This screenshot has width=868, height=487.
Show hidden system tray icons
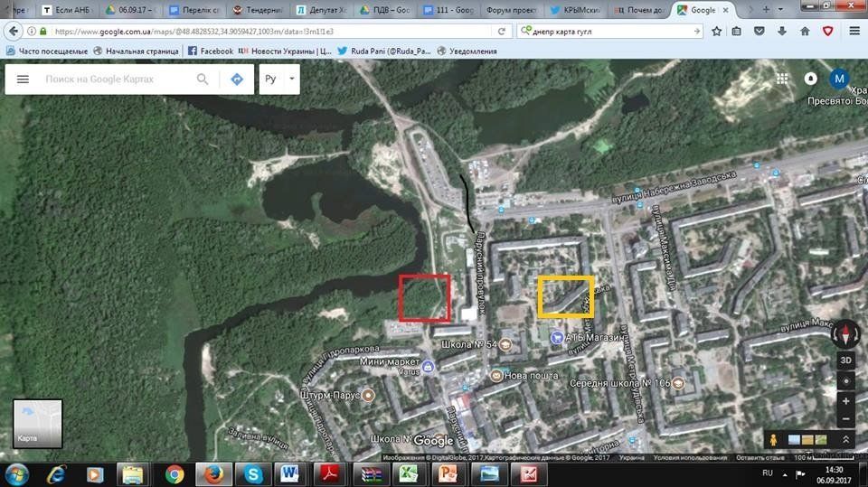pyautogui.click(x=787, y=473)
